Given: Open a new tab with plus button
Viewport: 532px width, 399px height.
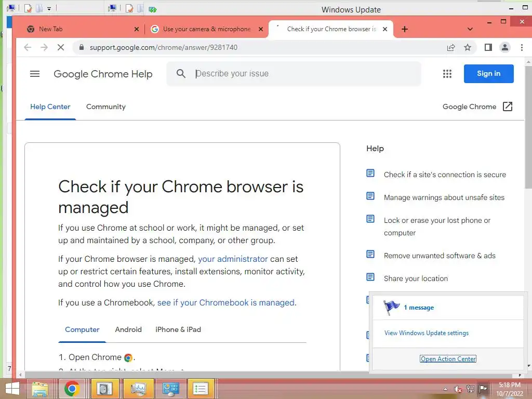Looking at the screenshot, I should [x=404, y=29].
